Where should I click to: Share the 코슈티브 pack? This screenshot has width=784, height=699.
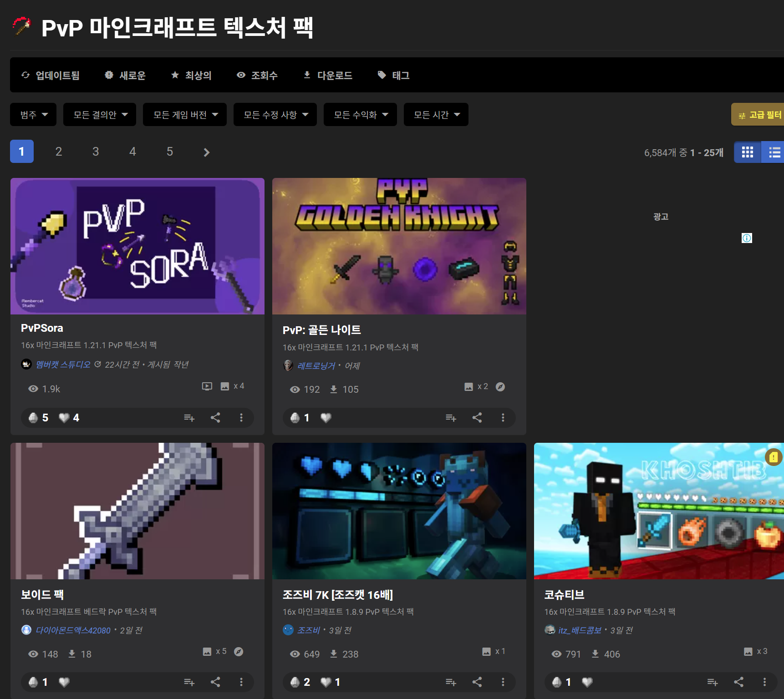click(739, 682)
